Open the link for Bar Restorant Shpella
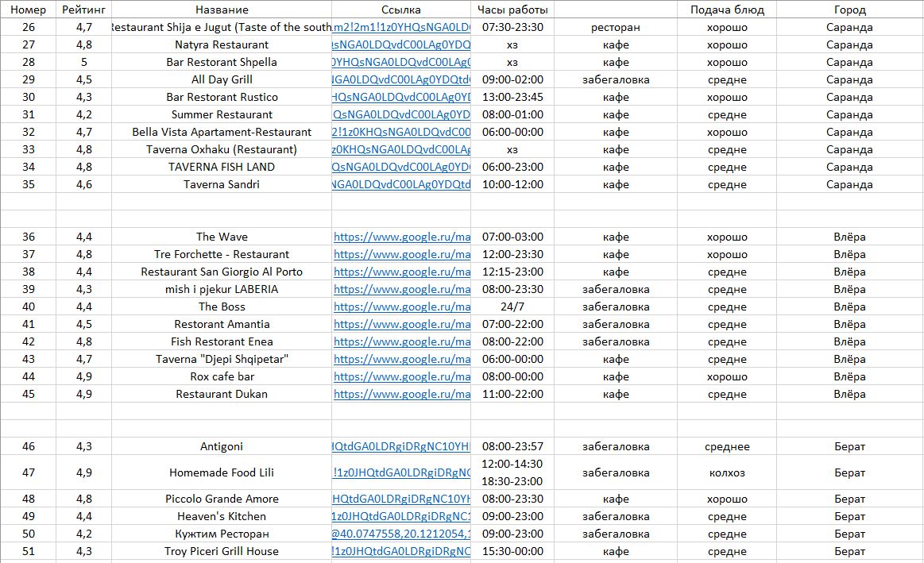 pyautogui.click(x=401, y=63)
